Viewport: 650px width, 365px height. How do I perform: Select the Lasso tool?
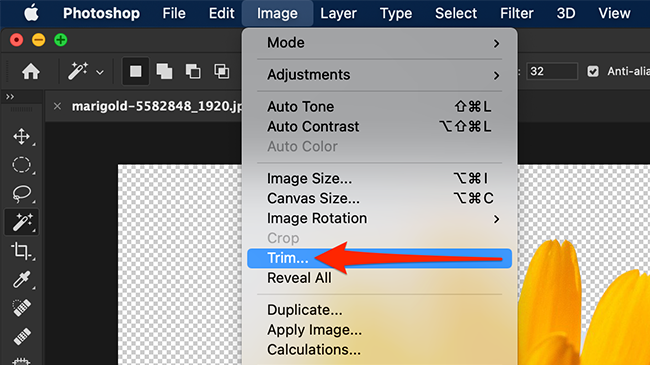[x=22, y=193]
